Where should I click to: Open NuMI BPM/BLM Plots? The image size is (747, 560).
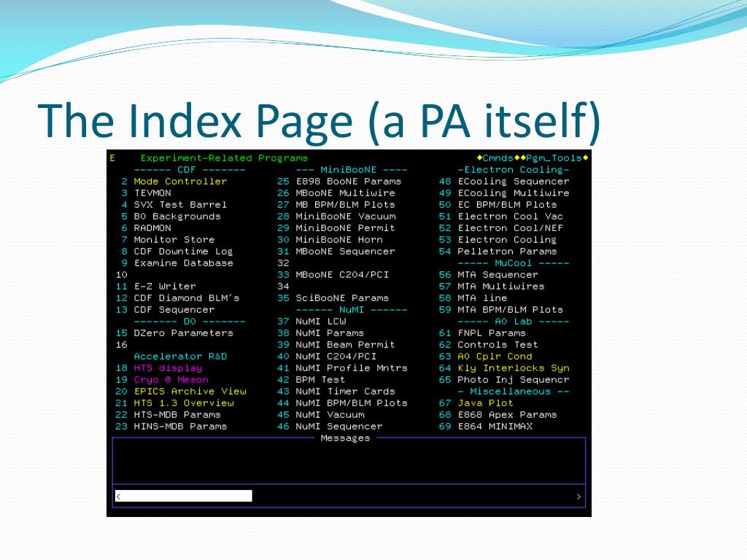[352, 402]
